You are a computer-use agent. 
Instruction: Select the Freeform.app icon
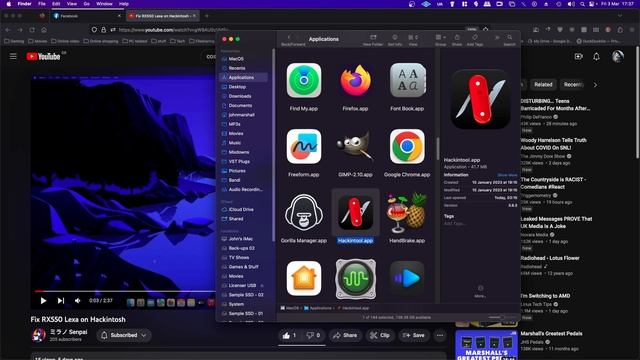pos(304,146)
